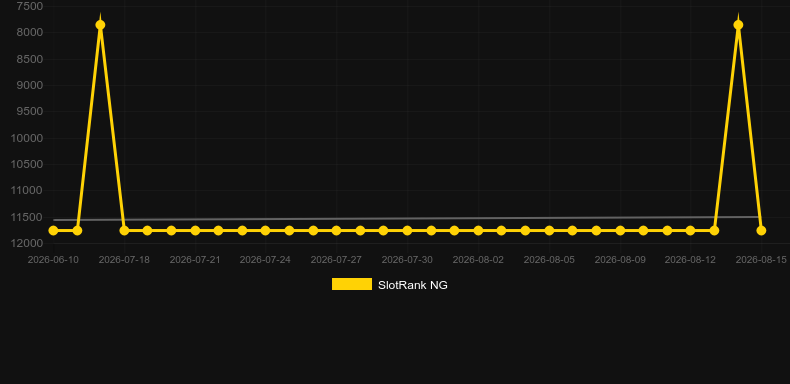Click the 2026-06-10 x-axis date label
Screen dimensions: 790x384
pyautogui.click(x=53, y=260)
